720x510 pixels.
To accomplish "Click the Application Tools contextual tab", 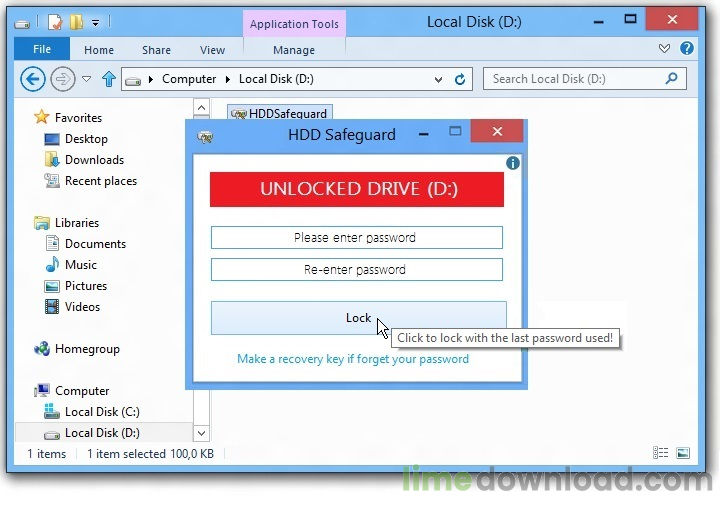I will point(294,24).
